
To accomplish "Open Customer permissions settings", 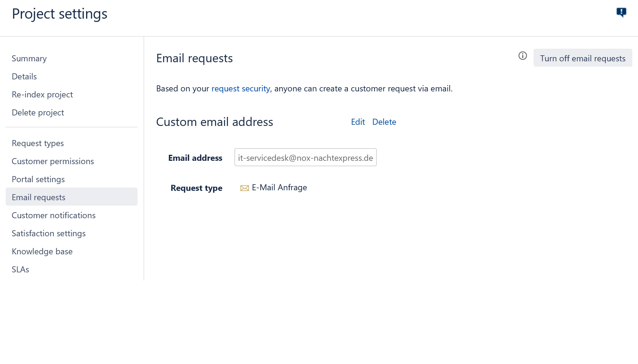I will 53,161.
